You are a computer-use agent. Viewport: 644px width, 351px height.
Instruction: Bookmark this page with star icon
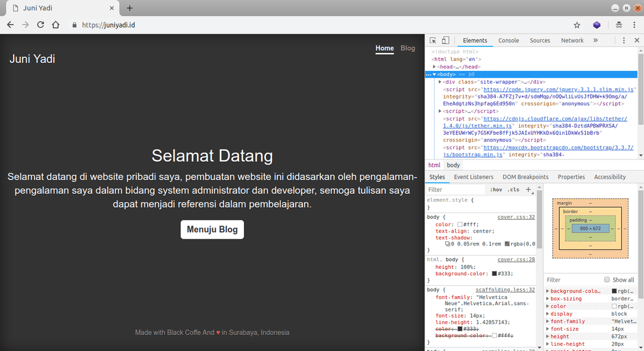(577, 25)
